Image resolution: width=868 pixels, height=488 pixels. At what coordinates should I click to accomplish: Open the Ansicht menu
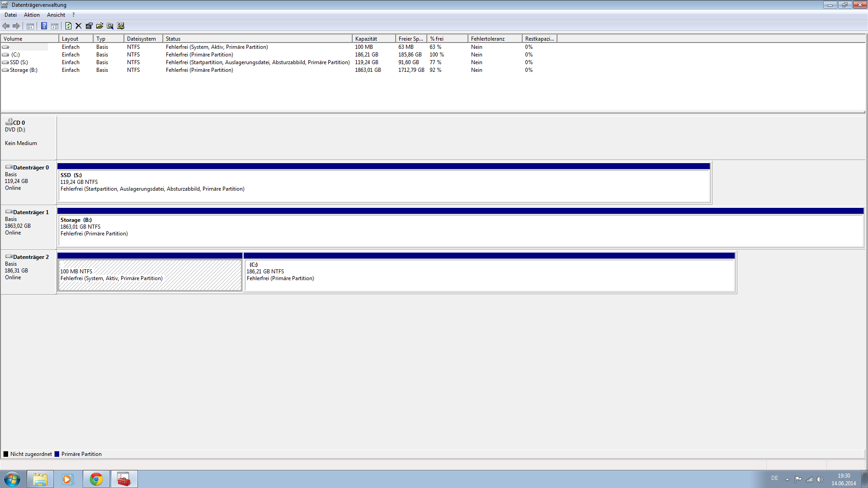tap(56, 15)
